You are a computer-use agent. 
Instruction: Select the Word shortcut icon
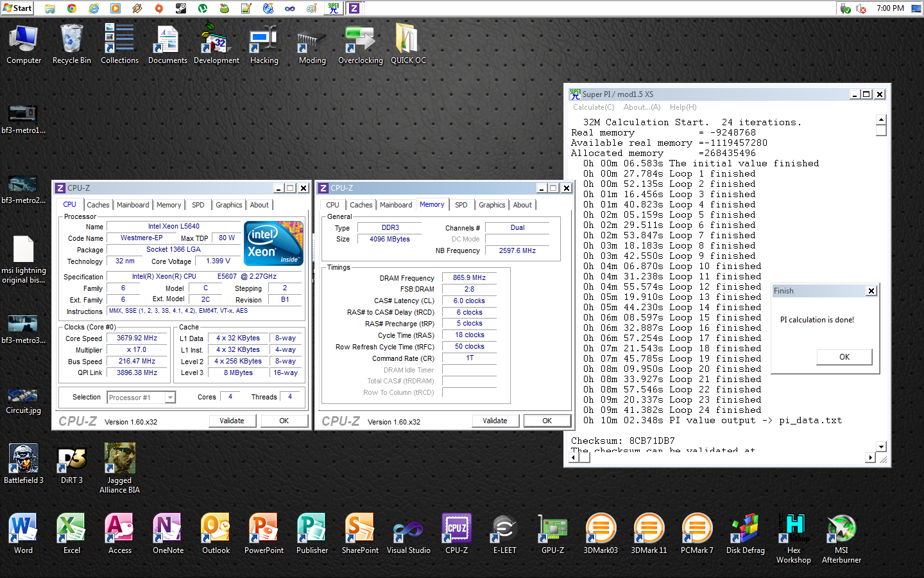(x=24, y=534)
